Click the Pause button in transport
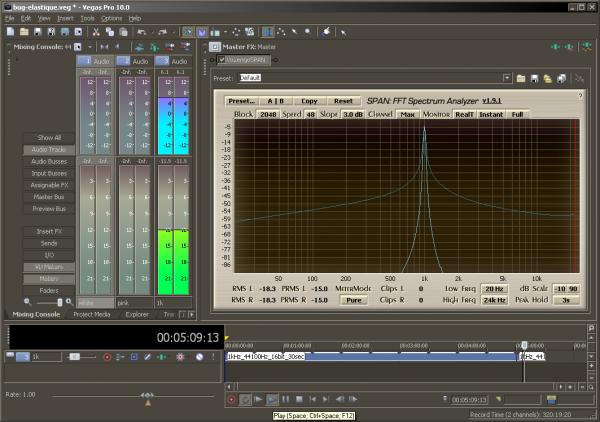The height and width of the screenshot is (422, 600). click(x=285, y=399)
